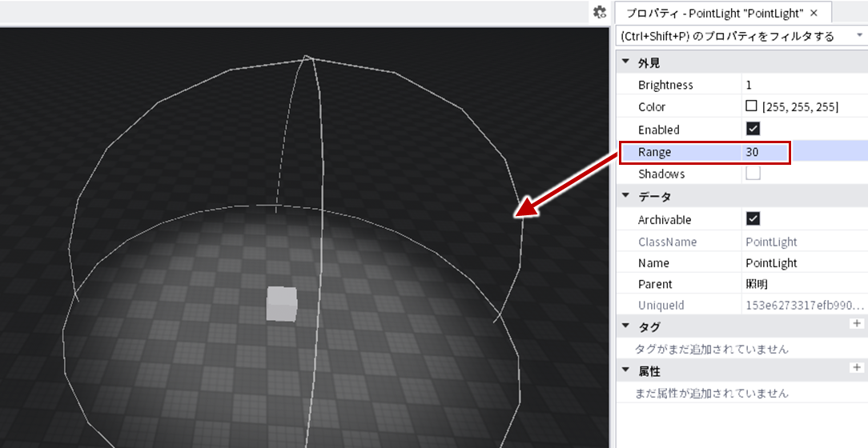This screenshot has width=868, height=448.
Task: Close the PointLight properties tab
Action: point(814,14)
